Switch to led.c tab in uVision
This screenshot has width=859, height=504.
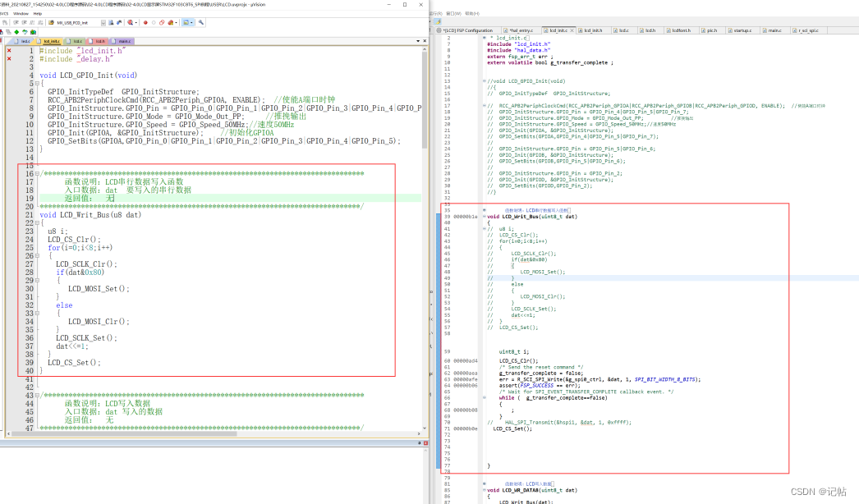pyautogui.click(x=23, y=41)
